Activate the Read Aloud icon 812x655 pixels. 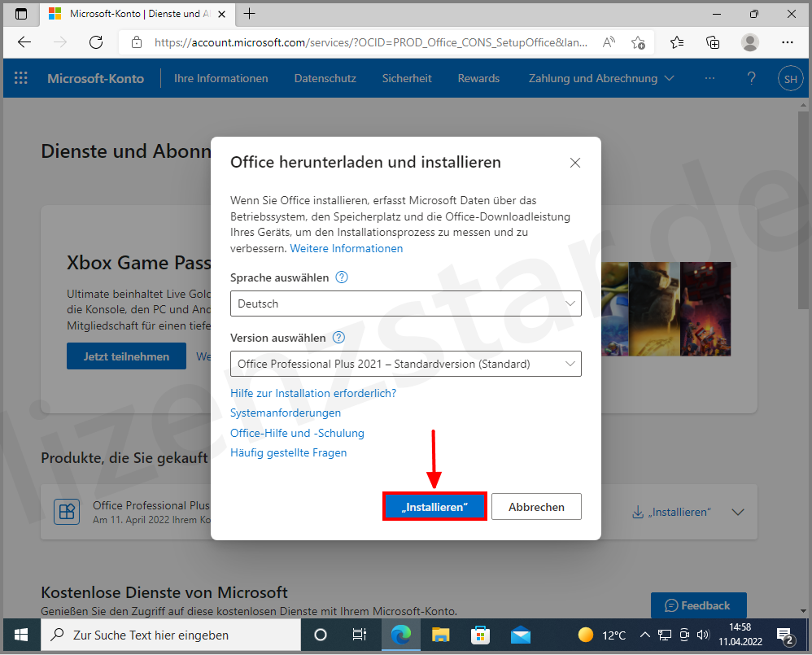point(609,42)
